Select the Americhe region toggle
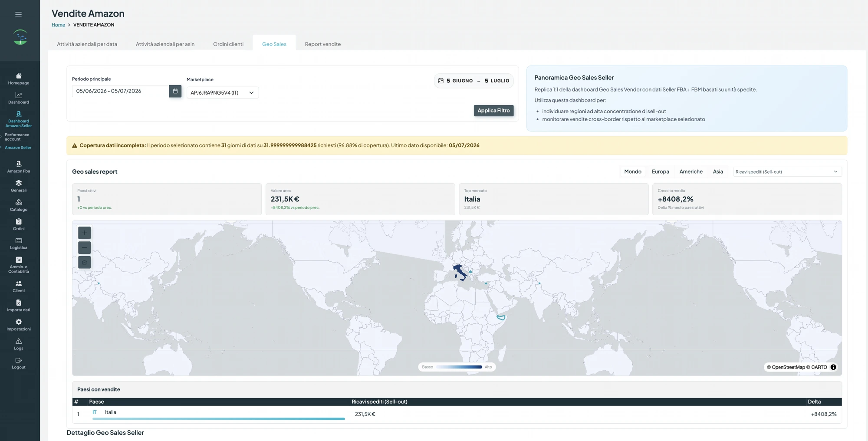Image resolution: width=868 pixels, height=441 pixels. [x=691, y=172]
